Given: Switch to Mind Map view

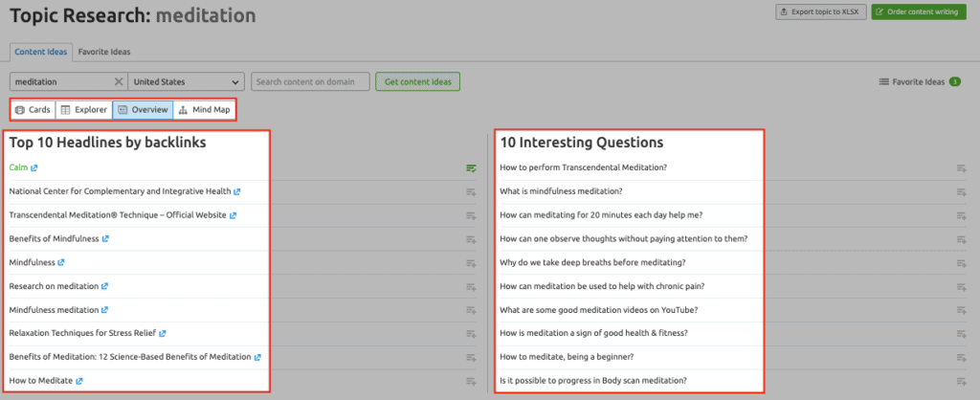Looking at the screenshot, I should point(204,110).
